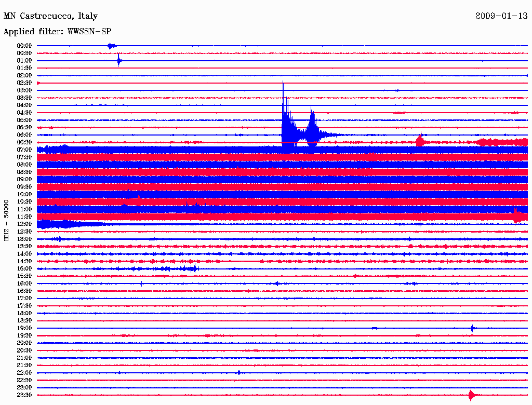This screenshot has width=532, height=405.
Task: Click the 16:30 time label
Action: [24, 291]
